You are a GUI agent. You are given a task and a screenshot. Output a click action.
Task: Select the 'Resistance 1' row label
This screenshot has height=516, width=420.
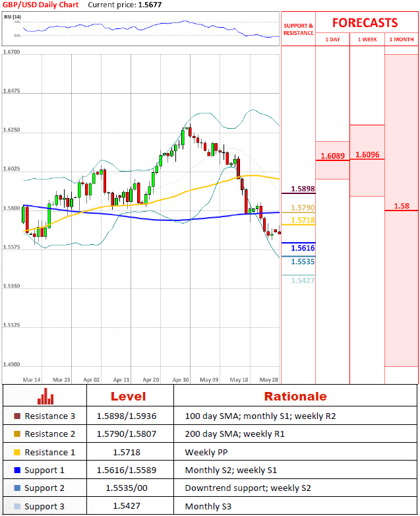coord(49,452)
